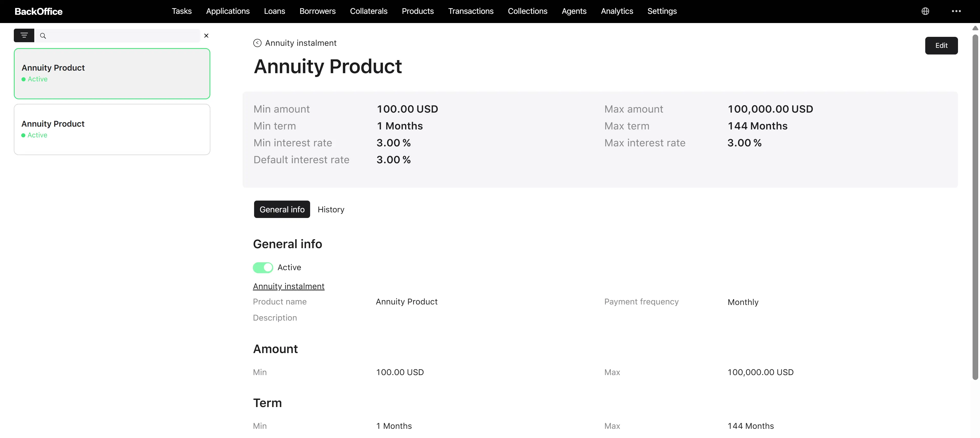Select the second Annuity Product card
Image resolution: width=980 pixels, height=438 pixels.
coord(112,129)
